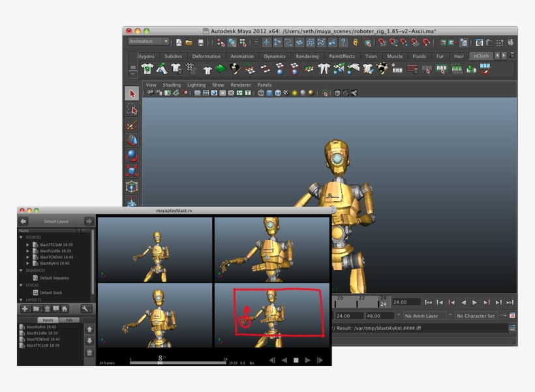
Task: Toggle wireframe cube shading in viewport toolbar
Action: point(261,93)
